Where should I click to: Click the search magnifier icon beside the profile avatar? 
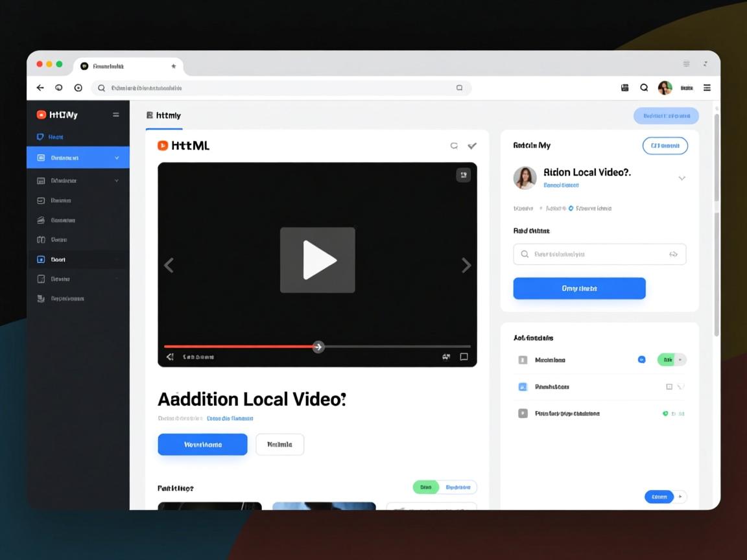[644, 87]
